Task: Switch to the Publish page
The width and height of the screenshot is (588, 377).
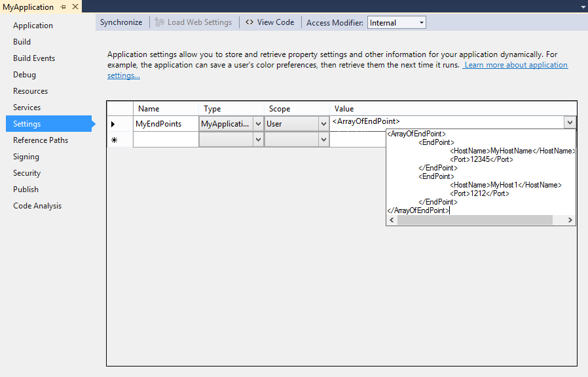Action: pyautogui.click(x=26, y=189)
